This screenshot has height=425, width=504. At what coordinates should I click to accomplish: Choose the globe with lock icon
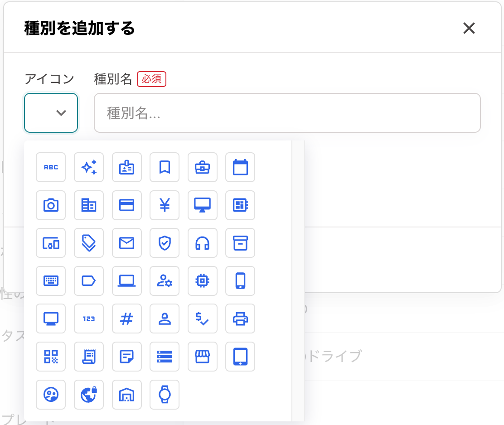pos(89,395)
